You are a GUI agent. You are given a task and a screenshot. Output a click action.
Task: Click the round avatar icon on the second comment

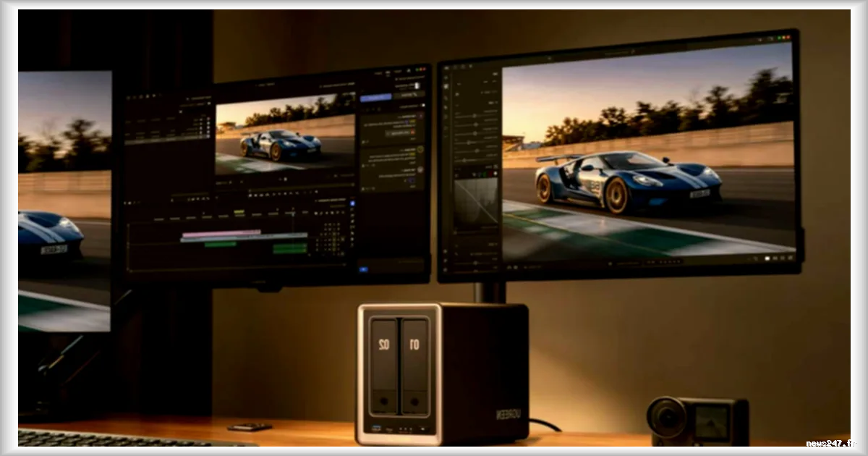pos(420,149)
